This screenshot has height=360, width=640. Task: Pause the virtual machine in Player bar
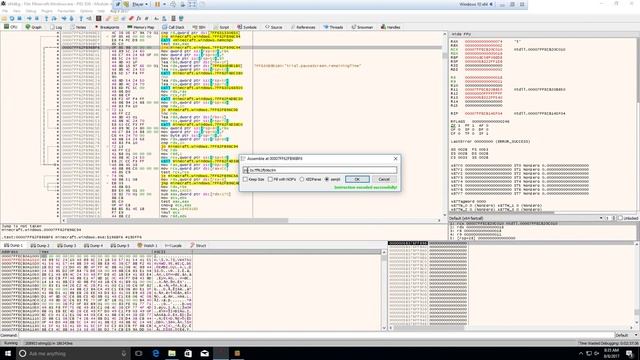click(x=157, y=4)
